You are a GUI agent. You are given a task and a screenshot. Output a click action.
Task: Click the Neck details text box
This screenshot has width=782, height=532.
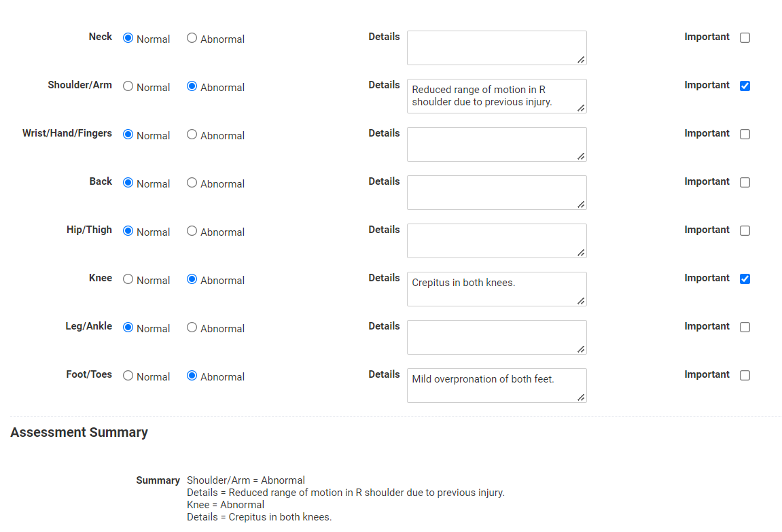[497, 48]
